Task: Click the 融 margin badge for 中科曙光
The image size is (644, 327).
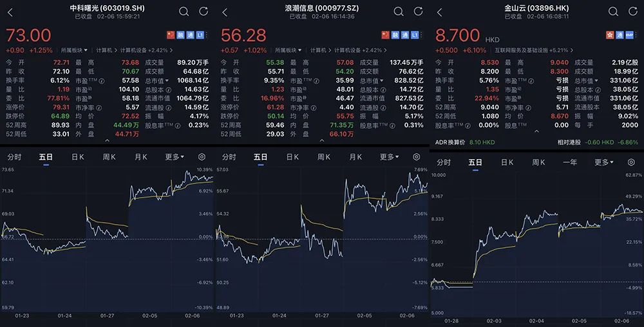Action: [181, 35]
